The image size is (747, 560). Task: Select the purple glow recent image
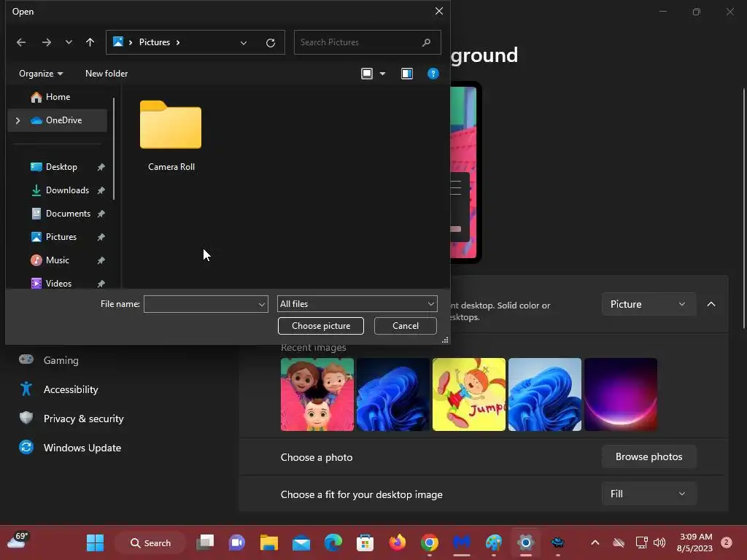621,394
